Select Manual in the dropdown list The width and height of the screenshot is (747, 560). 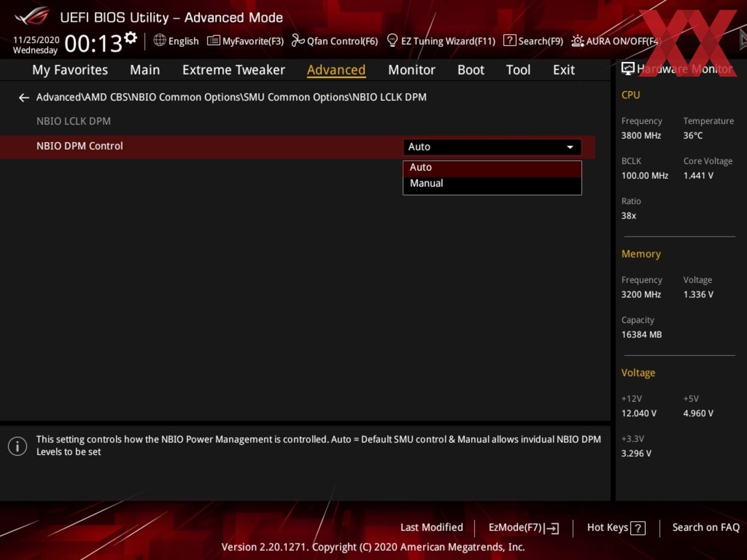[x=492, y=183]
